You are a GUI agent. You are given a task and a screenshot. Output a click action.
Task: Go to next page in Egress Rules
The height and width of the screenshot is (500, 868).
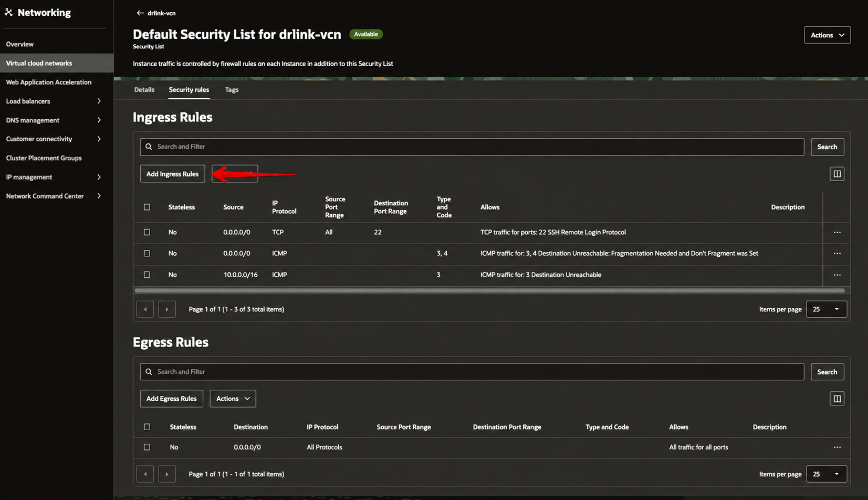tap(167, 474)
